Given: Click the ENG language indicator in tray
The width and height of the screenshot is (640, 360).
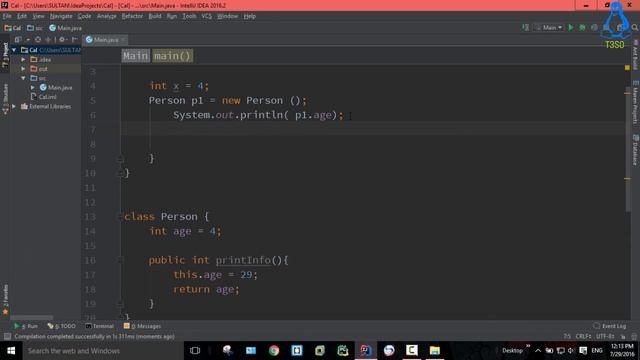Looking at the screenshot, I should coord(597,350).
